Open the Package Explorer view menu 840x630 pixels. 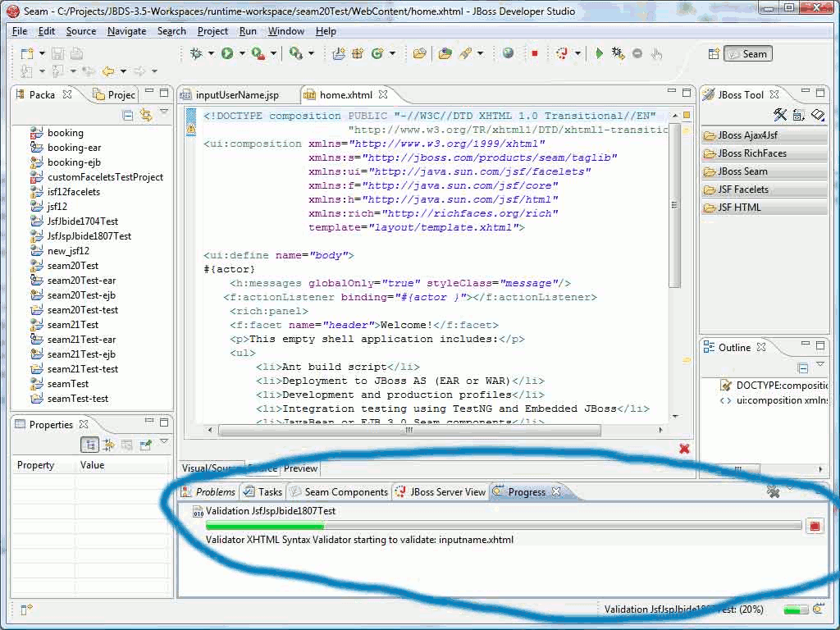tap(164, 112)
